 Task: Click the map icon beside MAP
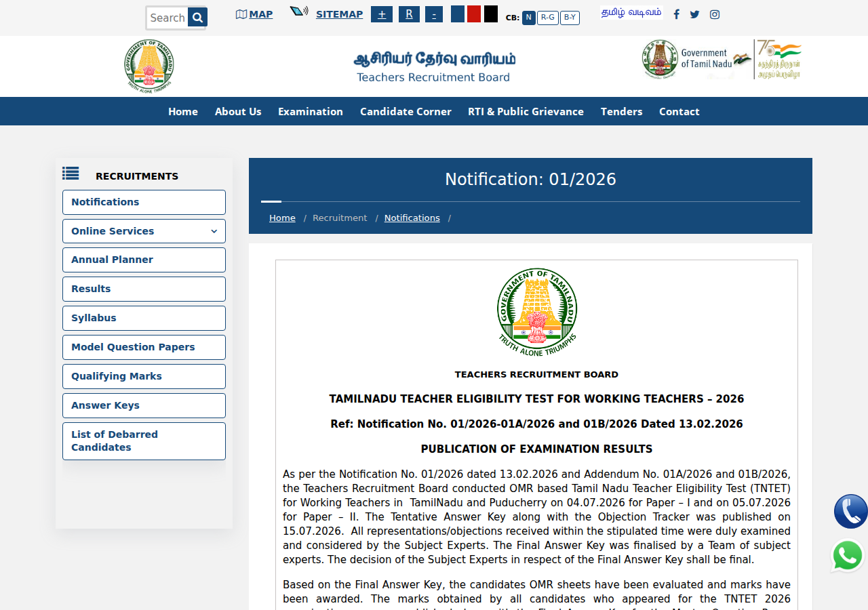241,14
